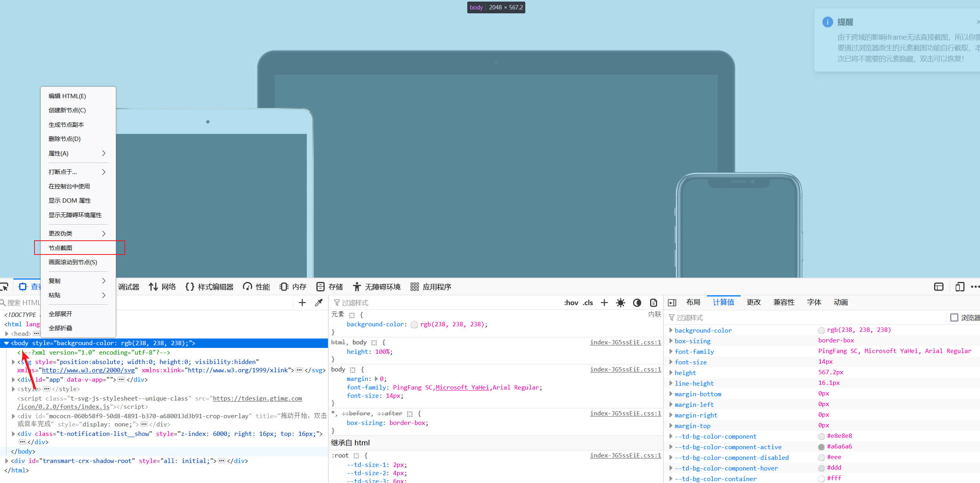Screen dimensions: 980x483
Task: Open the Paste (粘贴) submenu
Action: point(78,295)
